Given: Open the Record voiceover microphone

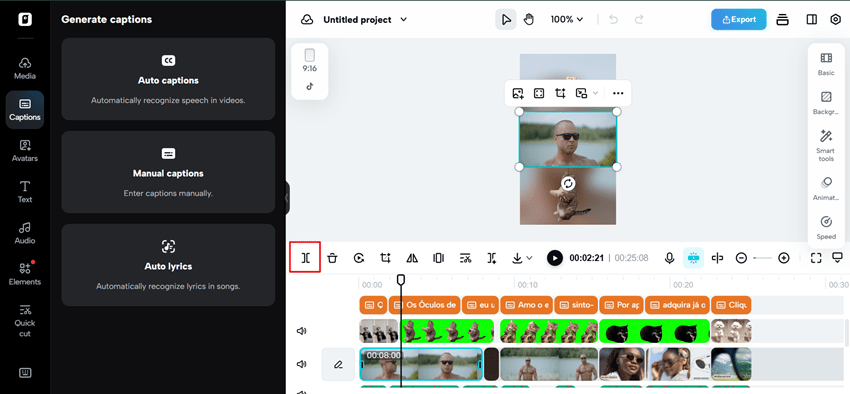Looking at the screenshot, I should coord(669,258).
